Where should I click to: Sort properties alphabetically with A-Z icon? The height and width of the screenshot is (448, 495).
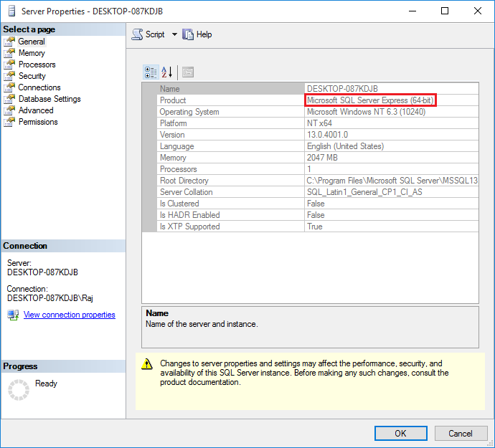pyautogui.click(x=166, y=72)
